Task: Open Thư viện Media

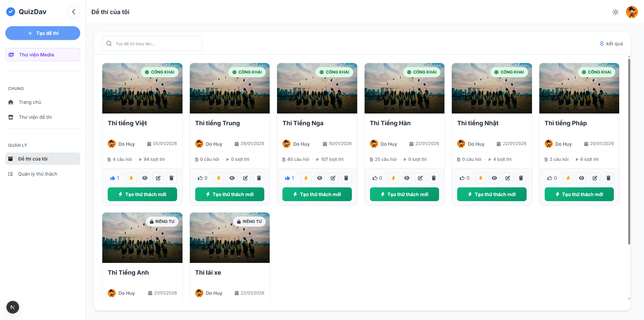Action: coord(43,55)
